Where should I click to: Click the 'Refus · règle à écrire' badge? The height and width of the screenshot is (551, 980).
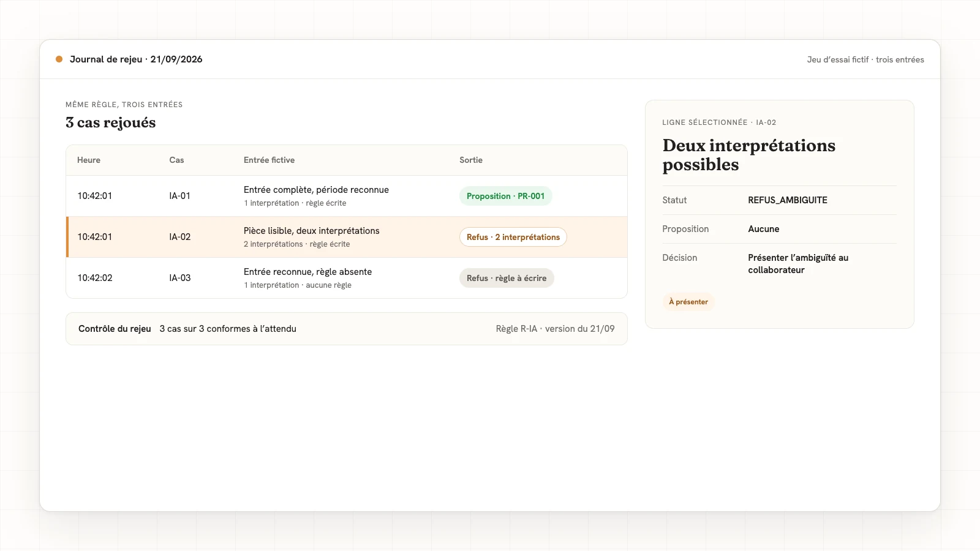[x=507, y=278]
